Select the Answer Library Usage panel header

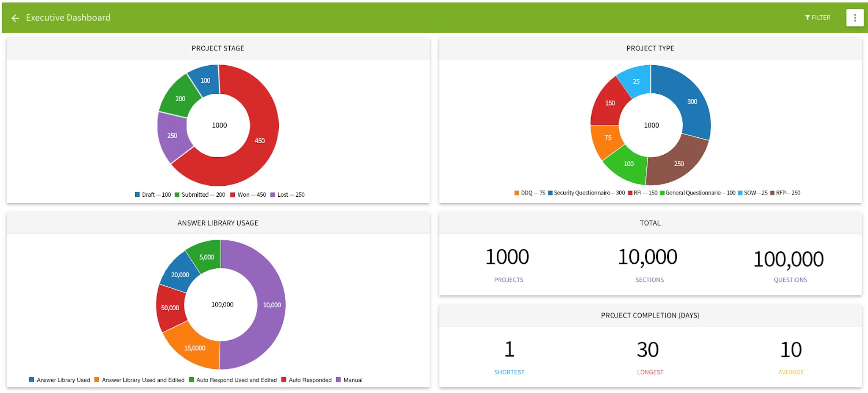[x=218, y=223]
